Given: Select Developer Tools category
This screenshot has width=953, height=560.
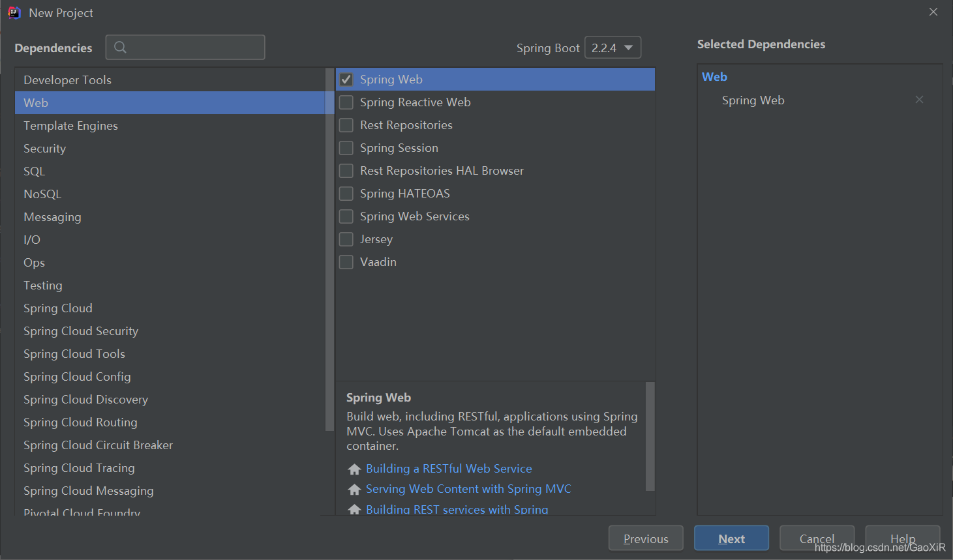Looking at the screenshot, I should pos(170,80).
